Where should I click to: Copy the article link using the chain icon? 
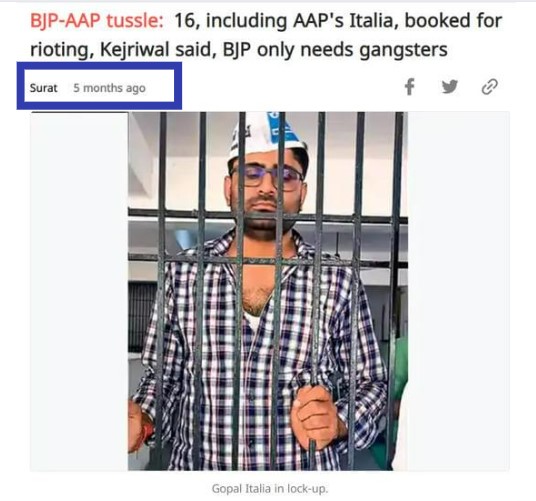[490, 87]
